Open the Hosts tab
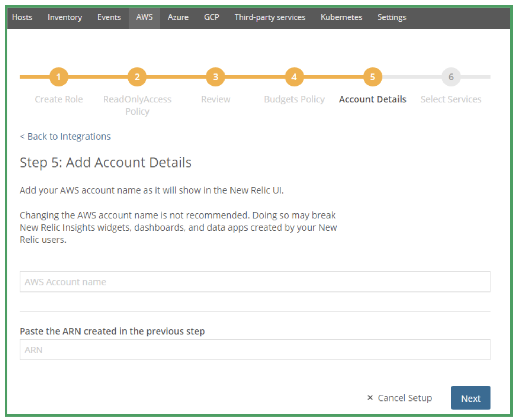 pyautogui.click(x=22, y=17)
